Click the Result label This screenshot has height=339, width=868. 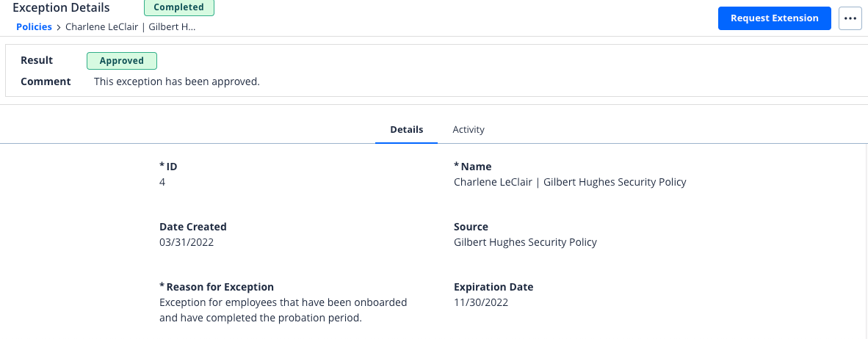click(37, 60)
